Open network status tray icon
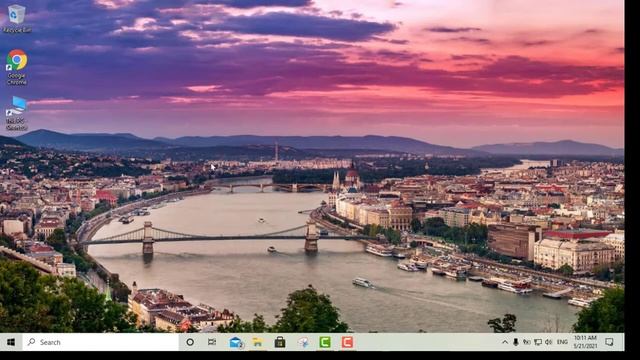640x360 pixels. pyautogui.click(x=527, y=342)
